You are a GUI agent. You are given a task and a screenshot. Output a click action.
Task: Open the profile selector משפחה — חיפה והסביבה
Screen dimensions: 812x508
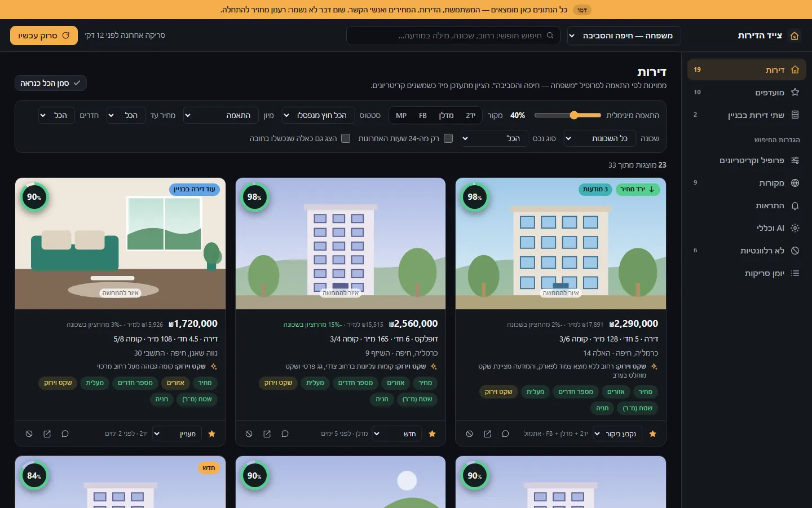pyautogui.click(x=624, y=36)
